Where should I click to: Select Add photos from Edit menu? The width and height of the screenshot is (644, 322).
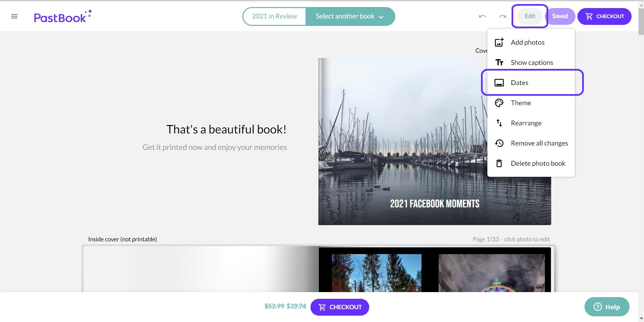tap(531, 42)
